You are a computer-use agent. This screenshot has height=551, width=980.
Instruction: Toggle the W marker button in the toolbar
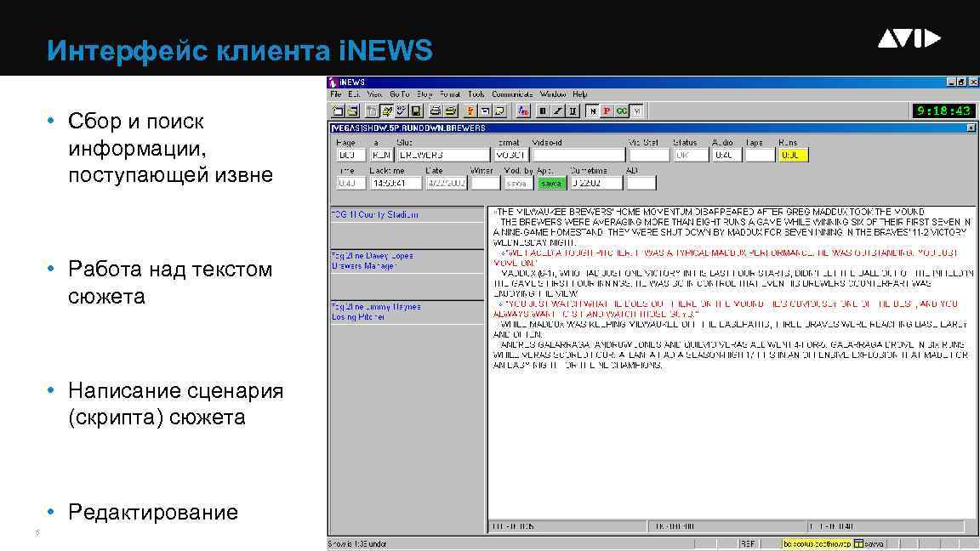tap(636, 111)
